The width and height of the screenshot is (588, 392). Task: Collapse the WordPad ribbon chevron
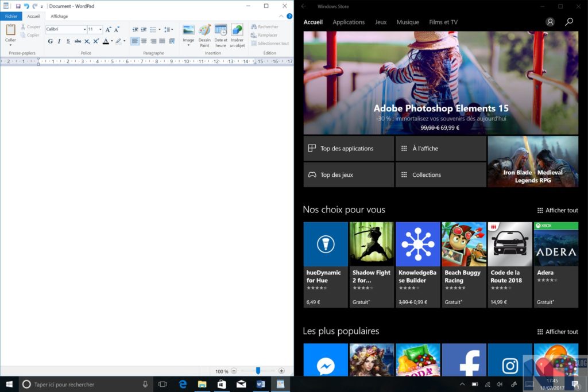(x=281, y=16)
